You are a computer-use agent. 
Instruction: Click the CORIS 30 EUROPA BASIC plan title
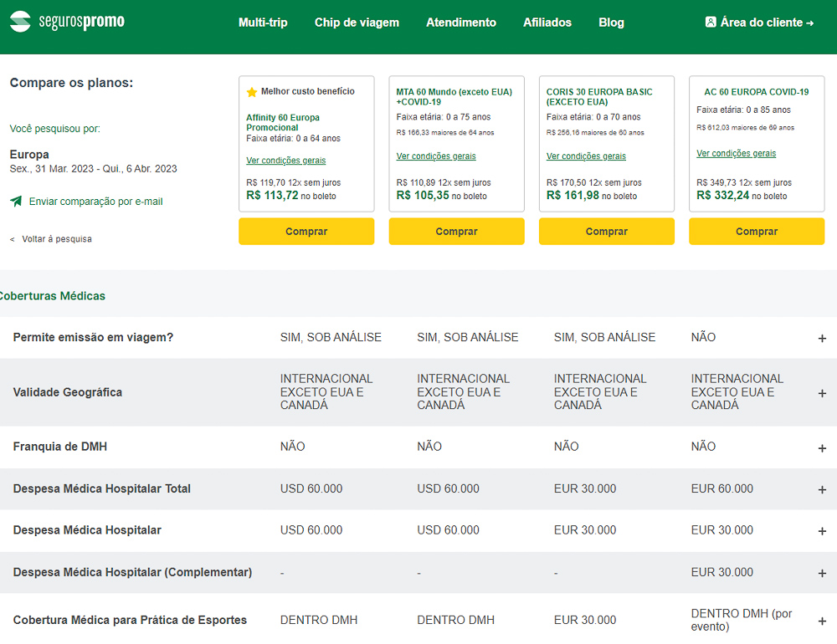coord(599,96)
